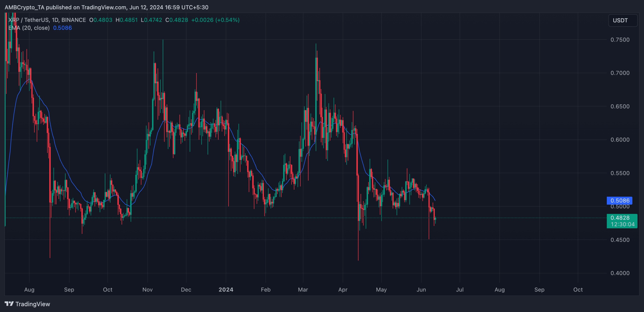
Task: Click the blue 0.5086 EMA price label
Action: click(x=620, y=201)
